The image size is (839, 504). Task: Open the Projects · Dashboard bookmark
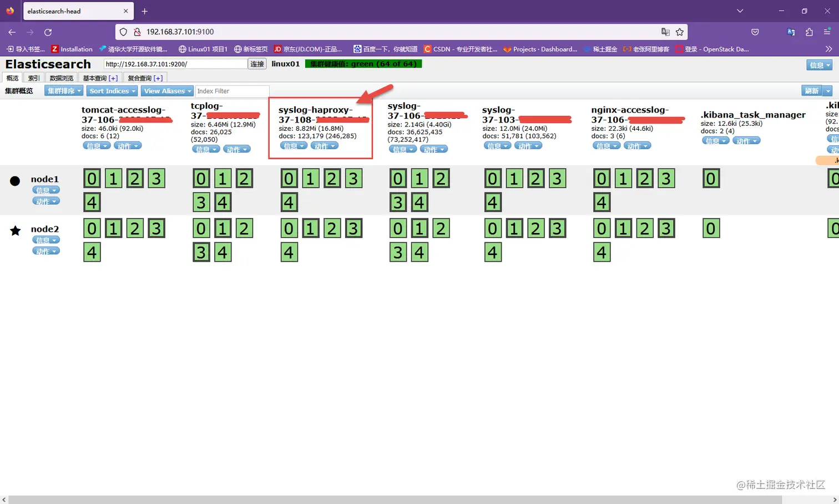(540, 49)
